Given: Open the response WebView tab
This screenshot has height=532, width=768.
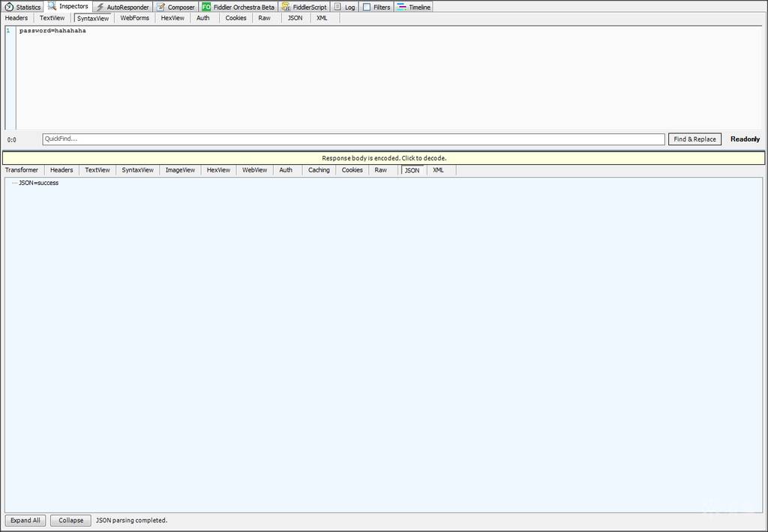Looking at the screenshot, I should point(254,170).
